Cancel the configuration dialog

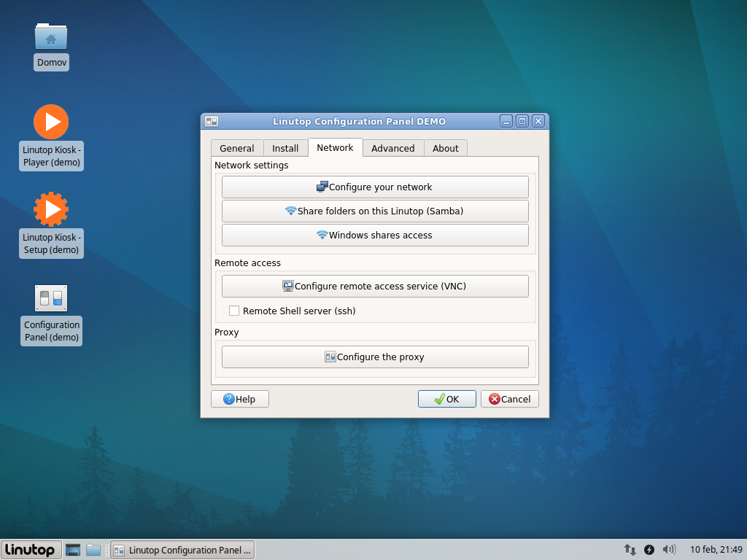click(x=510, y=399)
